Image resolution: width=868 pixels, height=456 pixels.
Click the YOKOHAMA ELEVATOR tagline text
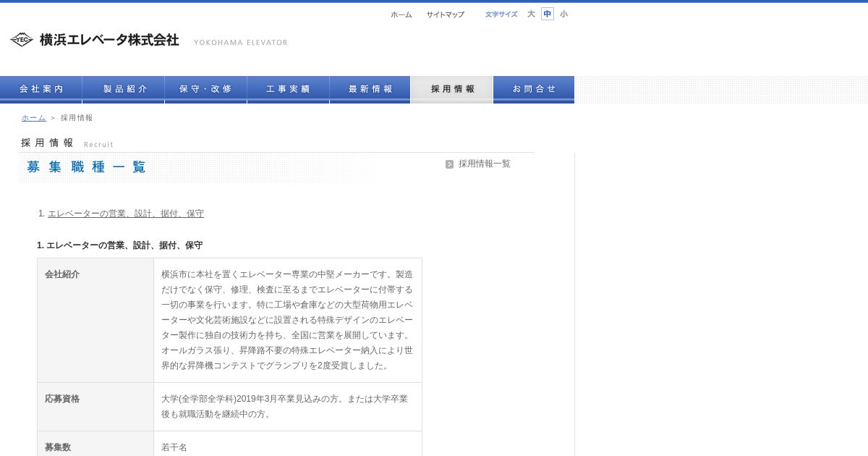point(241,43)
